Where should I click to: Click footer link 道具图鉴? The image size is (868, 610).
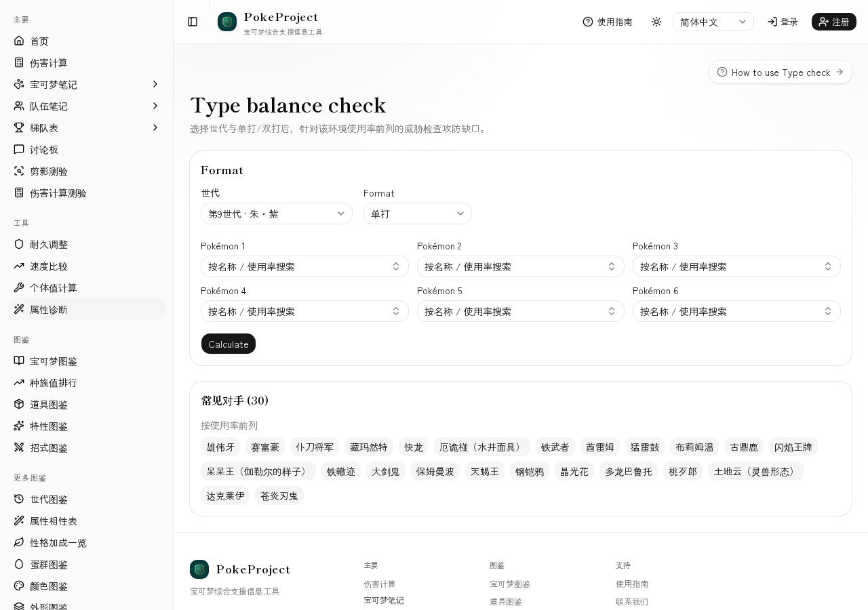pos(506,601)
